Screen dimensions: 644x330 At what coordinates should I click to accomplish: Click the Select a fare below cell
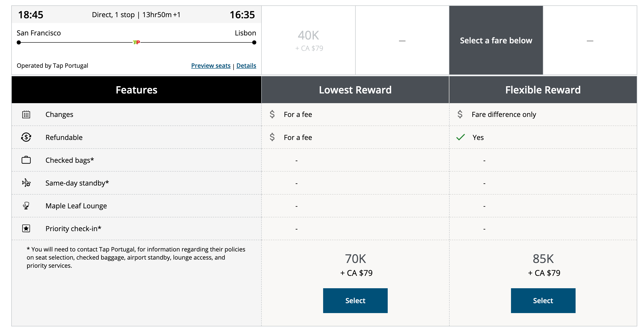click(496, 40)
